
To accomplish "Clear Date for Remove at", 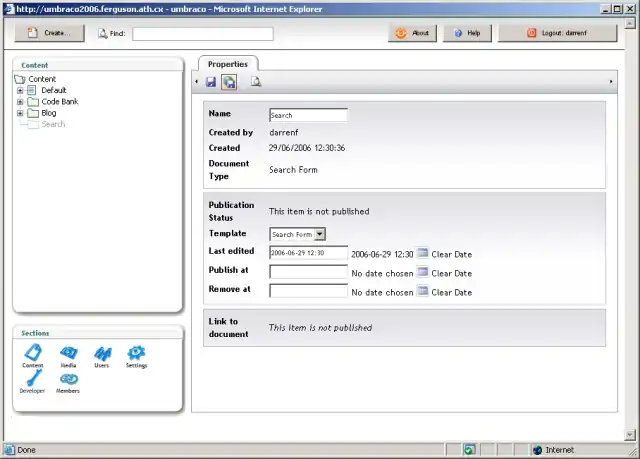I will [451, 292].
